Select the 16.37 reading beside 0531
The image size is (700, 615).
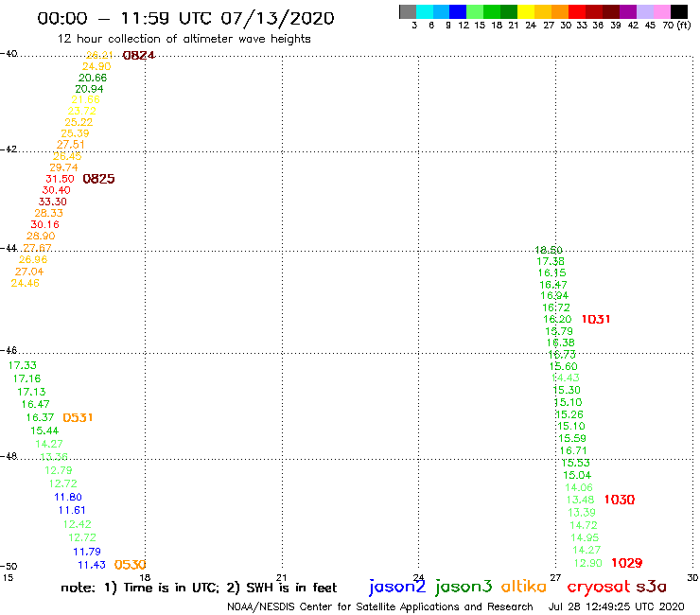pyautogui.click(x=40, y=417)
